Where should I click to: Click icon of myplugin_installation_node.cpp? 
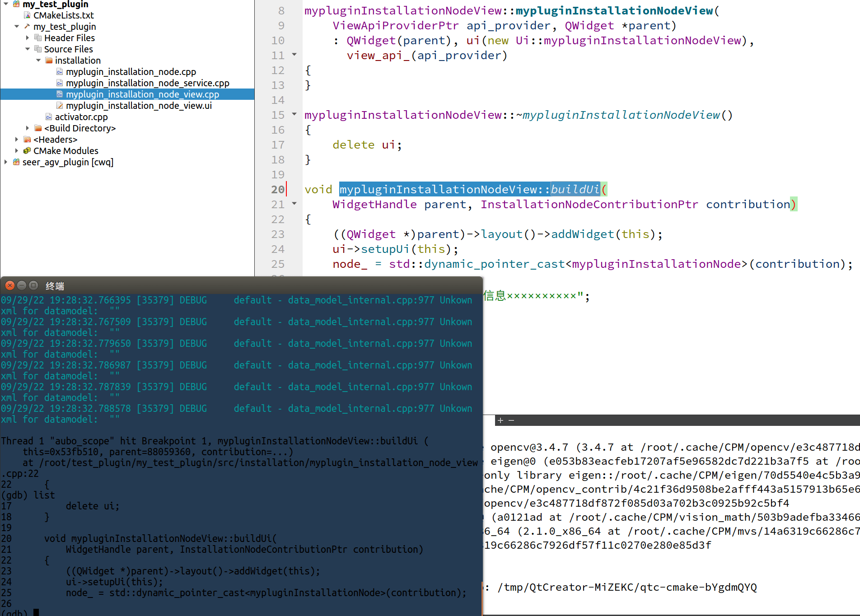coord(60,72)
